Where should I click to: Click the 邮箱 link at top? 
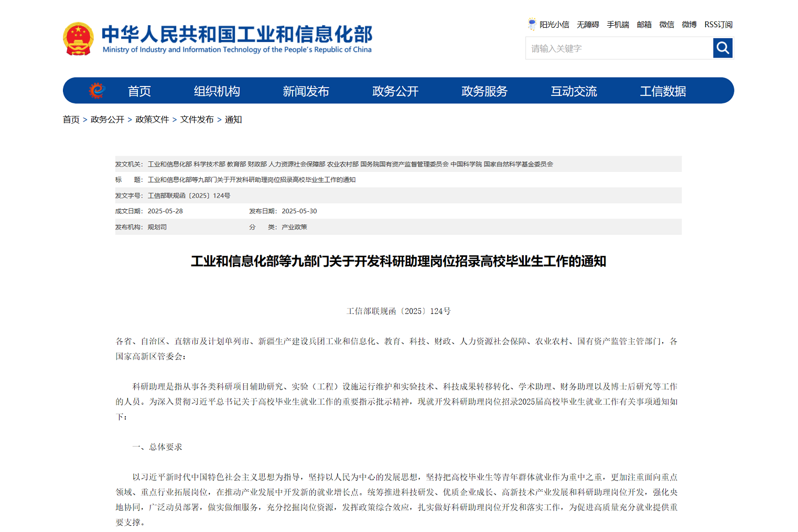pyautogui.click(x=644, y=25)
